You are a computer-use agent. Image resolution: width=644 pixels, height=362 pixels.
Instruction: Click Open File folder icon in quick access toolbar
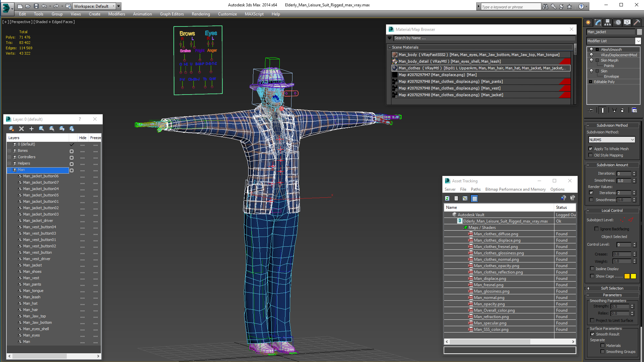(x=28, y=6)
